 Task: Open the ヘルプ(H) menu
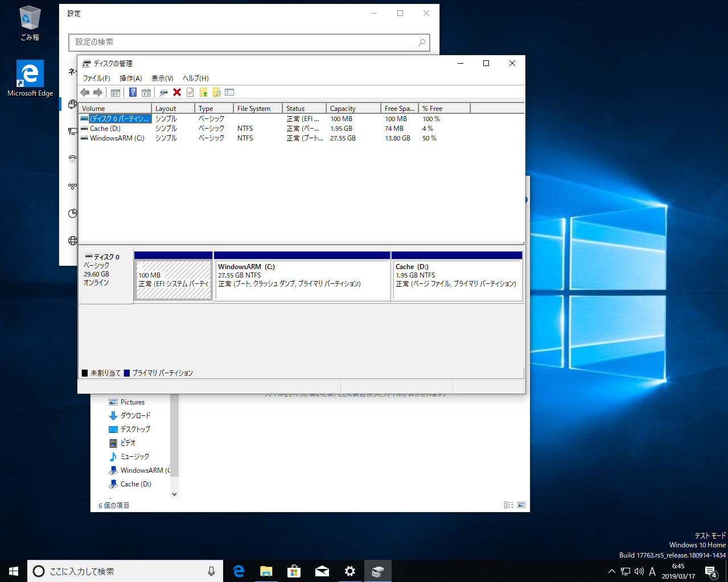pyautogui.click(x=196, y=79)
